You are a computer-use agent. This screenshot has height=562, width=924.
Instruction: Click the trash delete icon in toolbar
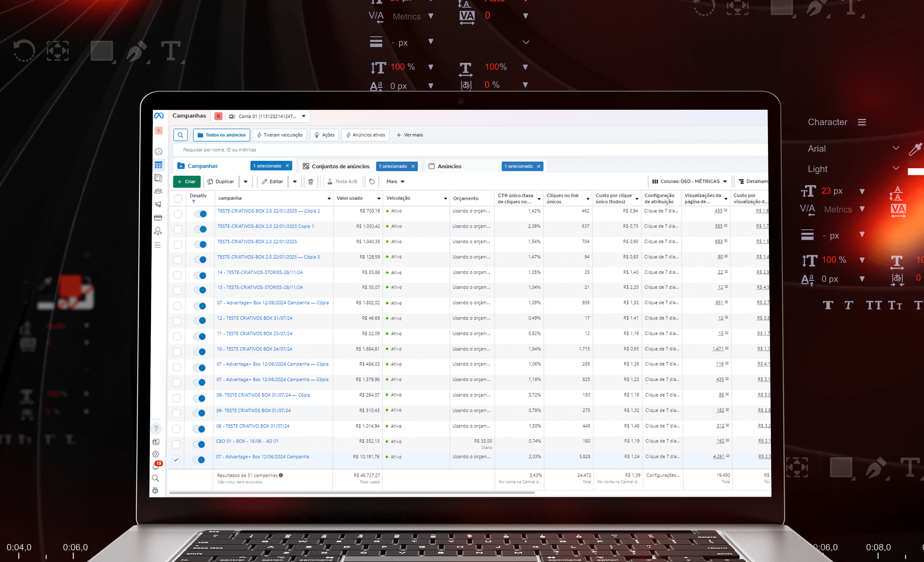point(310,181)
